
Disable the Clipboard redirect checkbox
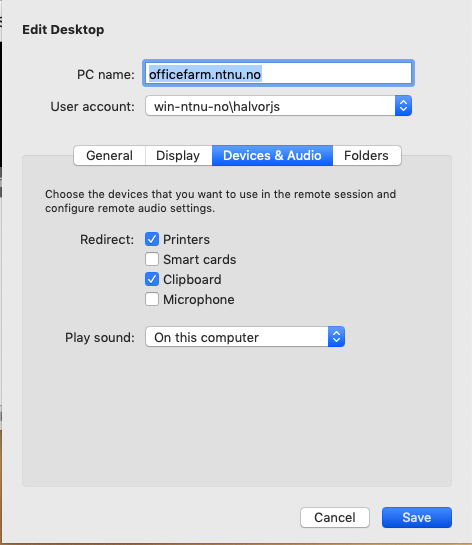pos(152,279)
